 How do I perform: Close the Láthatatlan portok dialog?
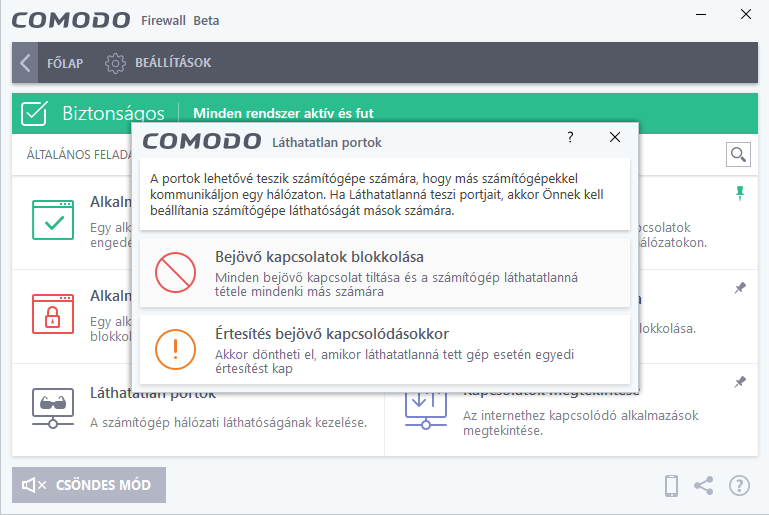pyautogui.click(x=615, y=137)
